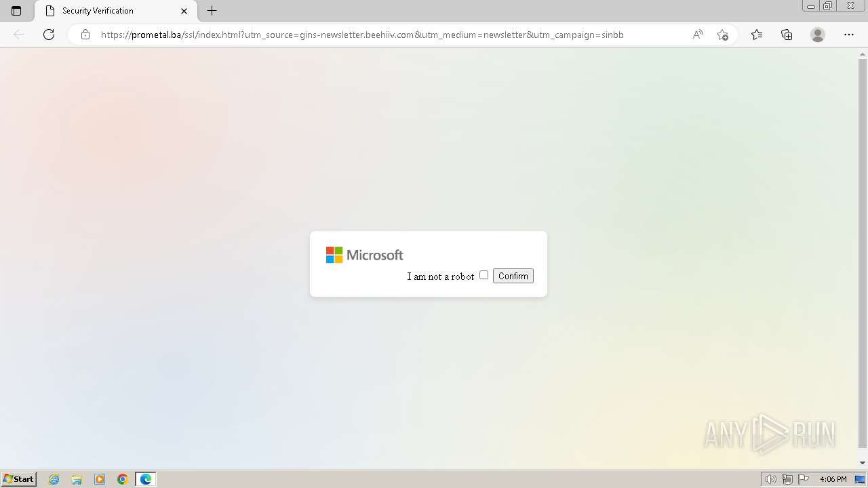Click the scrollbar up arrow
The image size is (868, 488).
coord(863,54)
